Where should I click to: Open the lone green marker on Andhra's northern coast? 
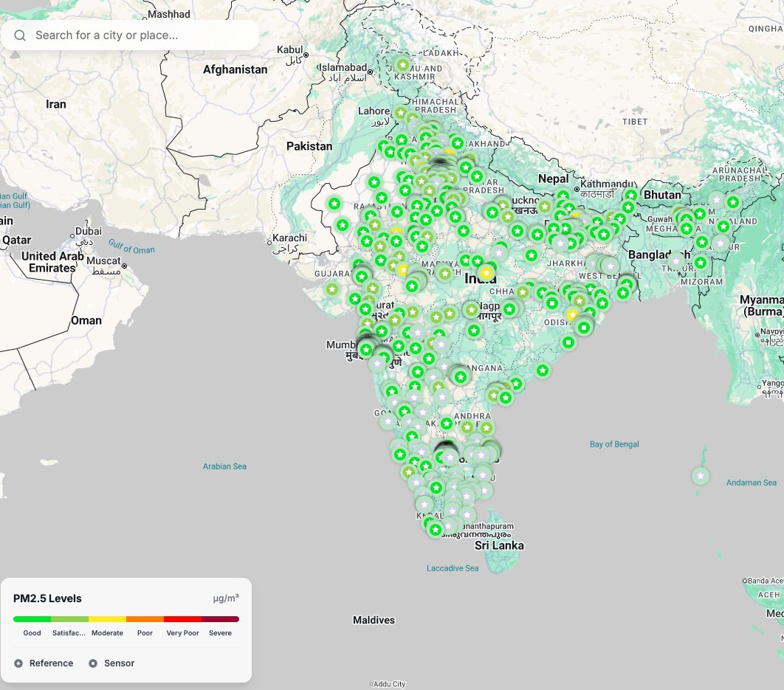tap(543, 370)
